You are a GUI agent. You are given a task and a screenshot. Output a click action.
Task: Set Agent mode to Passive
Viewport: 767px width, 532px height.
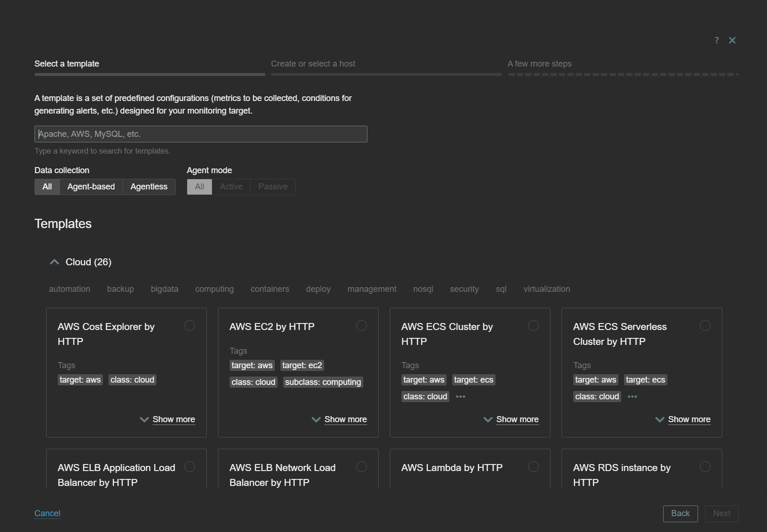pyautogui.click(x=273, y=187)
